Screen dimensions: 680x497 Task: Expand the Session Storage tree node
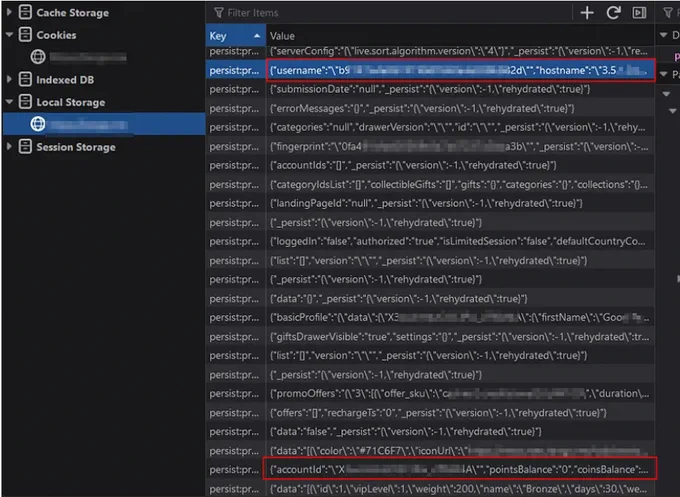[9, 147]
